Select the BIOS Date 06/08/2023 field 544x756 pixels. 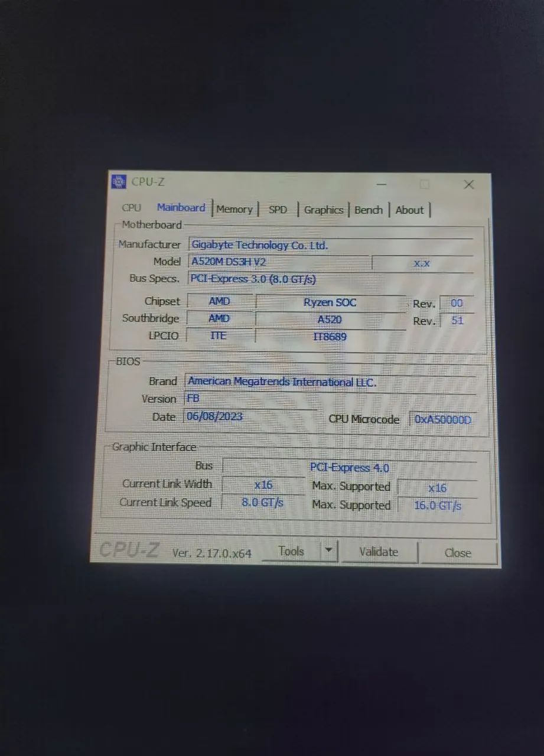coord(215,416)
